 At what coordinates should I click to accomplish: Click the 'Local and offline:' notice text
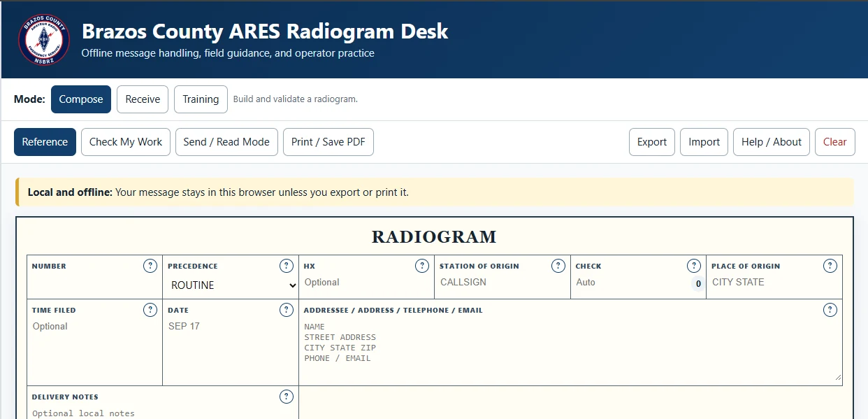[x=70, y=192]
